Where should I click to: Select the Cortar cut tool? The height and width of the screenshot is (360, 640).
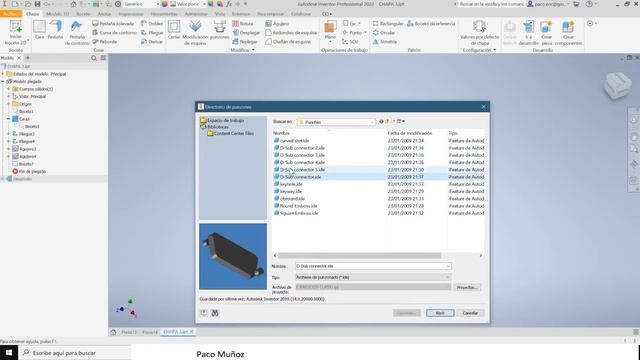coord(173,30)
